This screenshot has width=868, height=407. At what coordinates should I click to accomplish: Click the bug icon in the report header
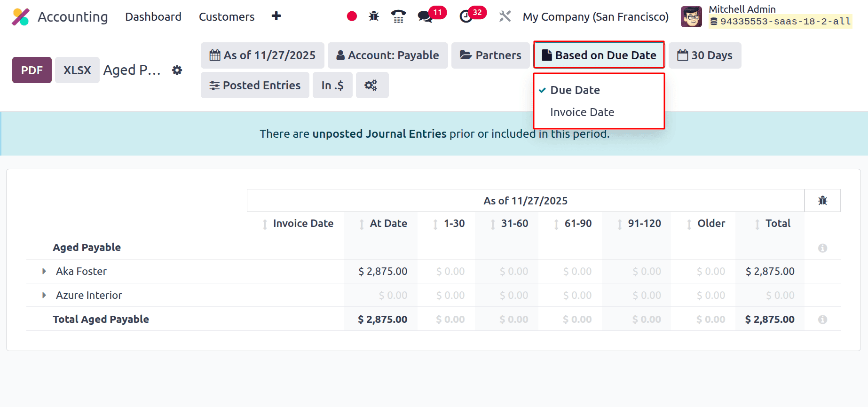pos(822,201)
